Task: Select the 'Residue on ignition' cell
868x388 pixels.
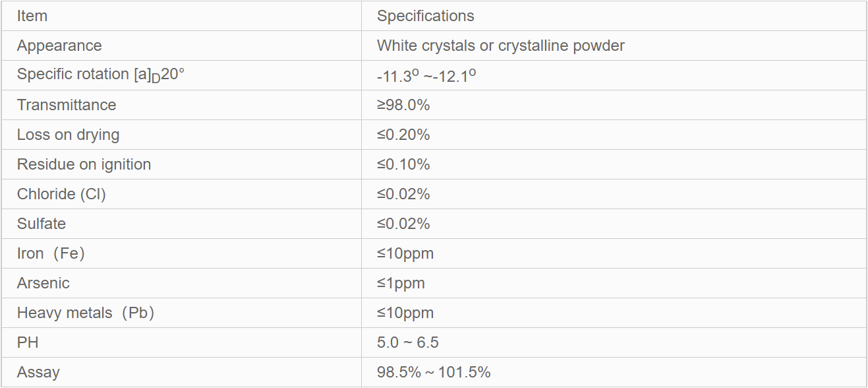Action: pos(84,164)
